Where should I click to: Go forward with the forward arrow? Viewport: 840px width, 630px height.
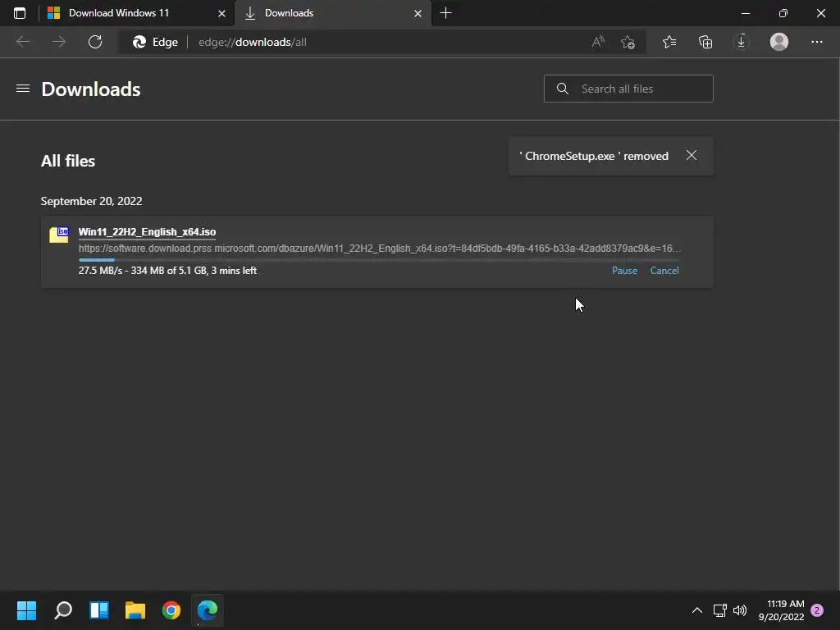point(59,42)
